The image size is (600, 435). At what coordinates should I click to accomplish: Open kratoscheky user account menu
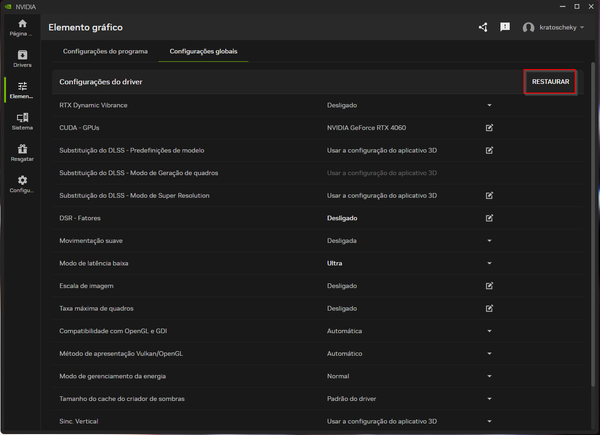555,27
